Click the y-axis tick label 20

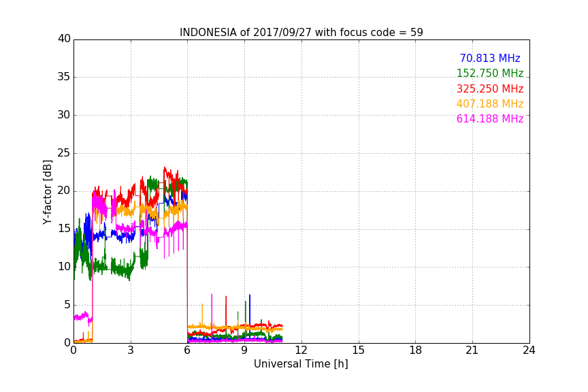(64, 191)
